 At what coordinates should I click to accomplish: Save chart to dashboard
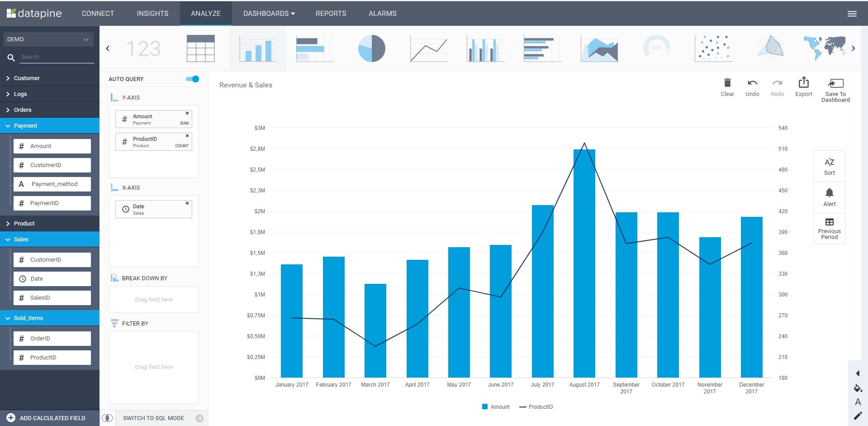coord(835,90)
